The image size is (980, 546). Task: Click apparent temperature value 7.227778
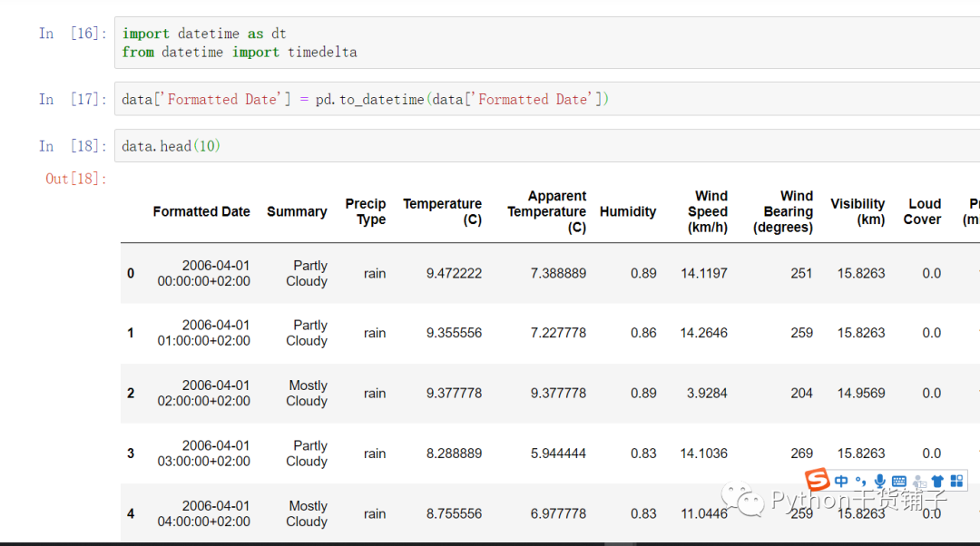(559, 333)
